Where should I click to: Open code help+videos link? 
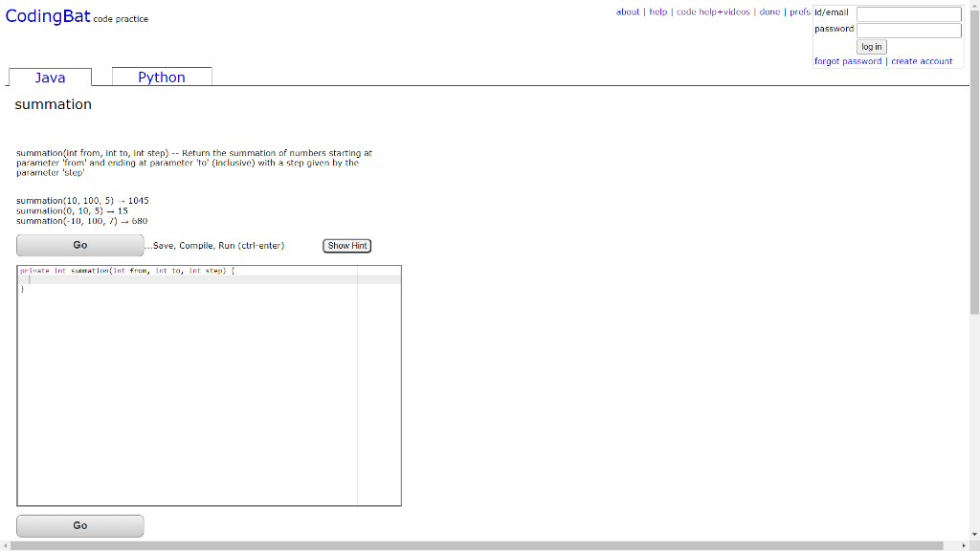[x=713, y=11]
